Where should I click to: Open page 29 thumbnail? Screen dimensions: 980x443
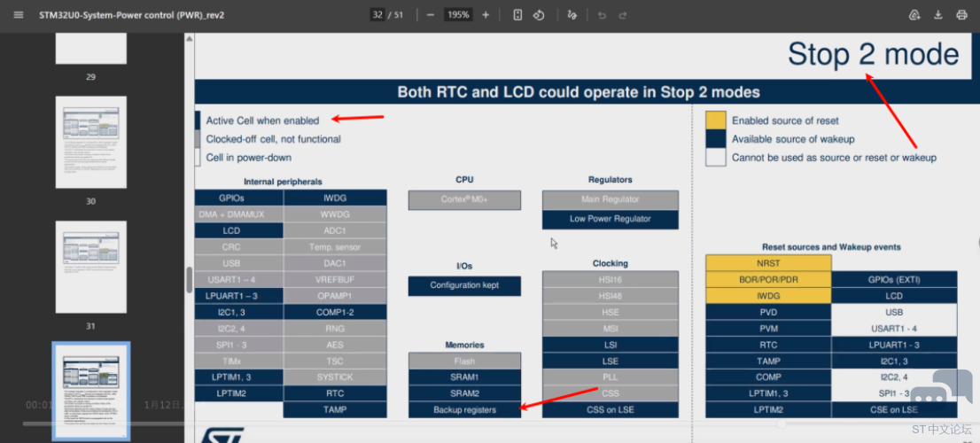pos(91,48)
